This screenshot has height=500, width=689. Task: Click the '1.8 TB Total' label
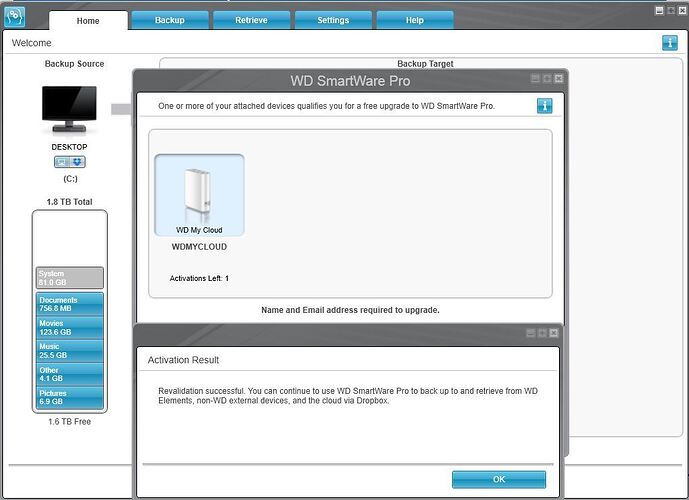point(69,202)
